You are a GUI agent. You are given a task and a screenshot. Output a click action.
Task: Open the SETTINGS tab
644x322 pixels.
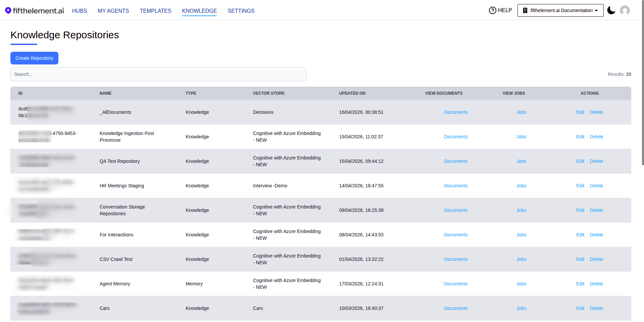[x=241, y=11]
